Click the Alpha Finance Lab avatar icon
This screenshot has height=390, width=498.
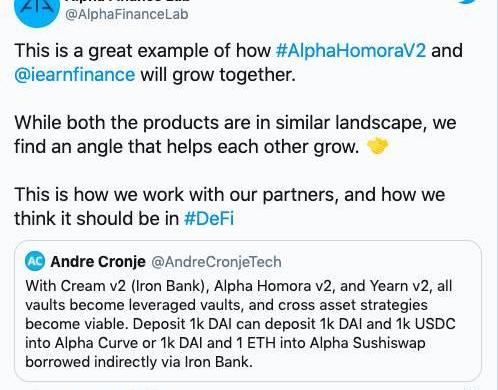coord(37,10)
